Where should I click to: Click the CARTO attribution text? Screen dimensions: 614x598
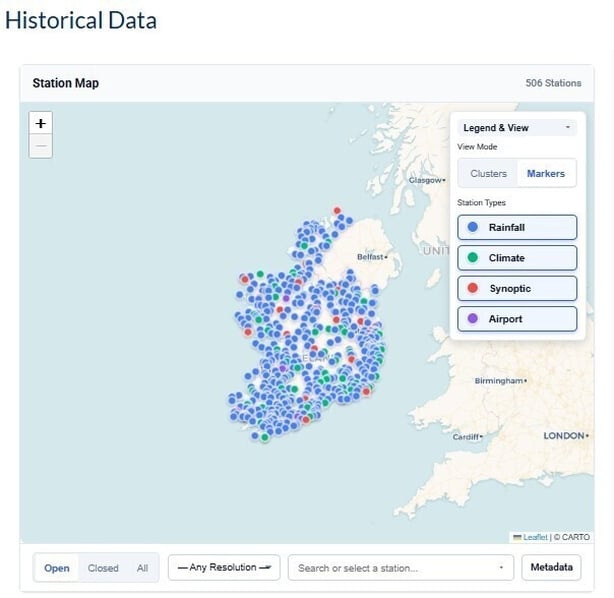coord(572,537)
